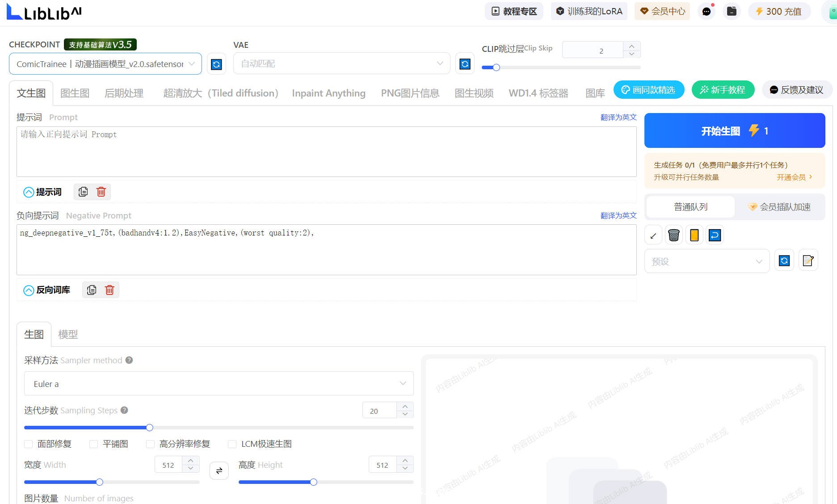Enable 高分辨率修复 hires fix
The image size is (837, 504).
[150, 444]
